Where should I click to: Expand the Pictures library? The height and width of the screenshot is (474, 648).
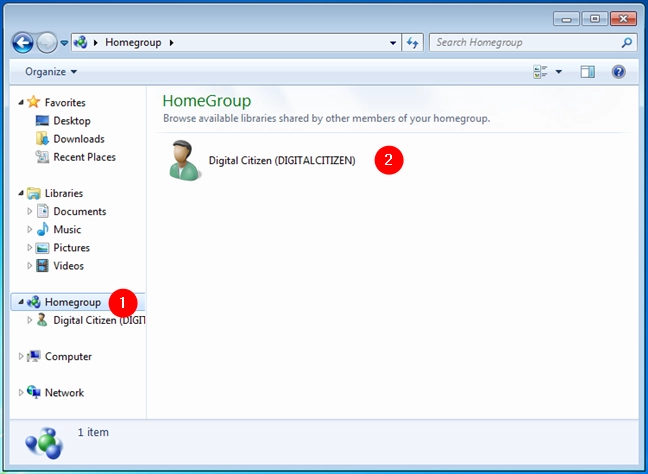pos(30,248)
